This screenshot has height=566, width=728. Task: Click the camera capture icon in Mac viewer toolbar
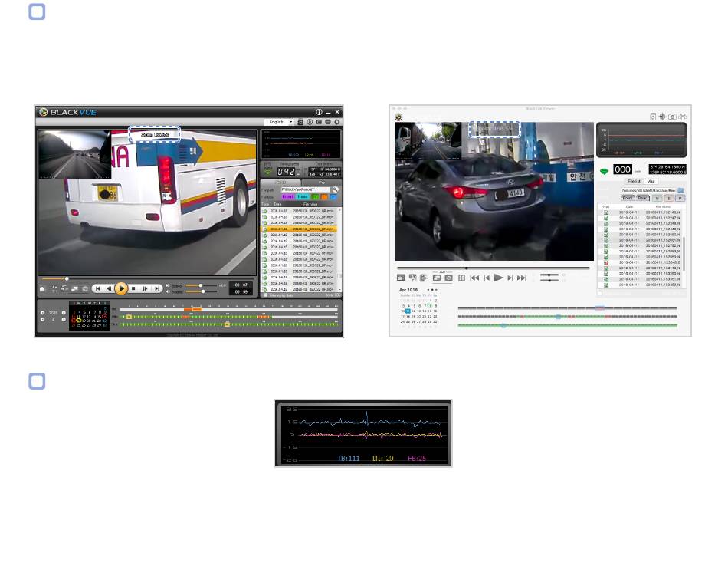672,117
